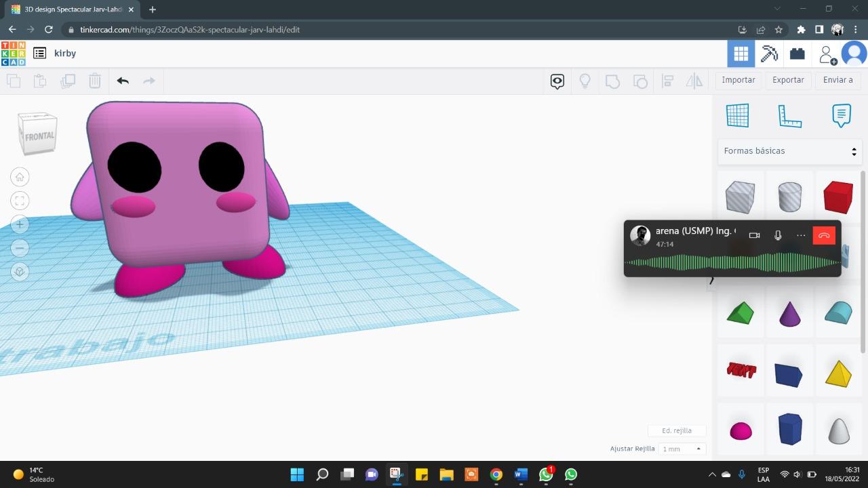Click the Tinkercad logo icon
This screenshot has width=868, height=488.
tap(13, 54)
